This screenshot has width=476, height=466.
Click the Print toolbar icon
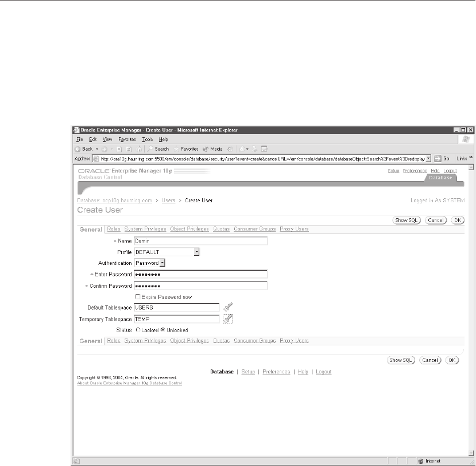click(x=255, y=149)
